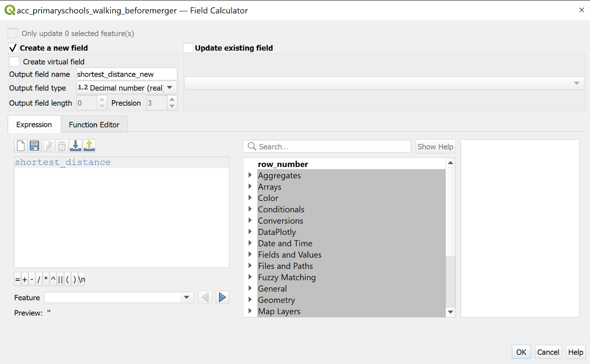Expand the Aggregates function group
The width and height of the screenshot is (590, 364).
tap(250, 175)
